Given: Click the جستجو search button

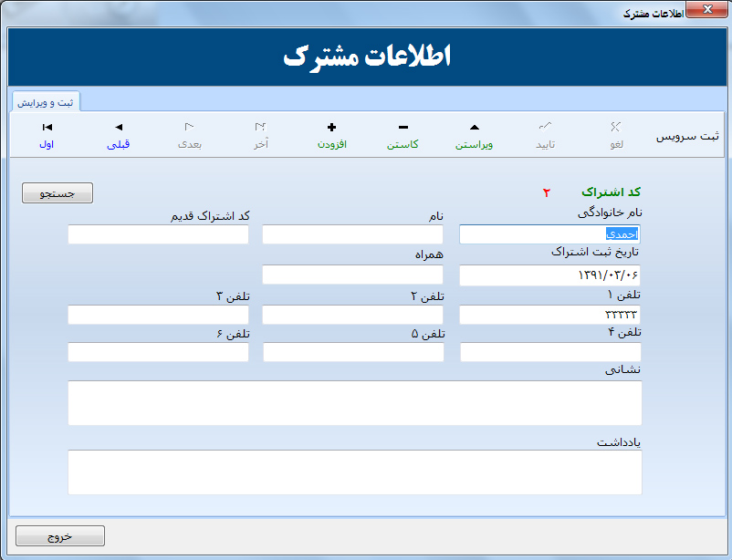Looking at the screenshot, I should (58, 192).
